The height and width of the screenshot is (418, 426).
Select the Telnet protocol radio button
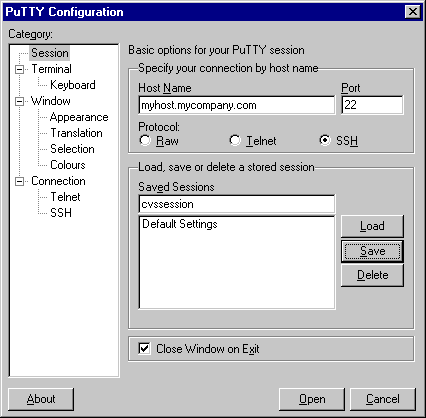235,140
